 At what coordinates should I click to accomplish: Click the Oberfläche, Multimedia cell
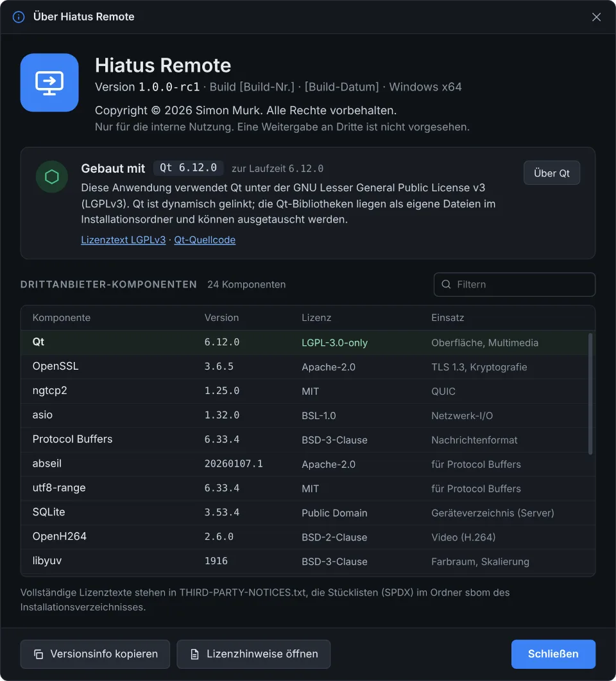point(485,343)
